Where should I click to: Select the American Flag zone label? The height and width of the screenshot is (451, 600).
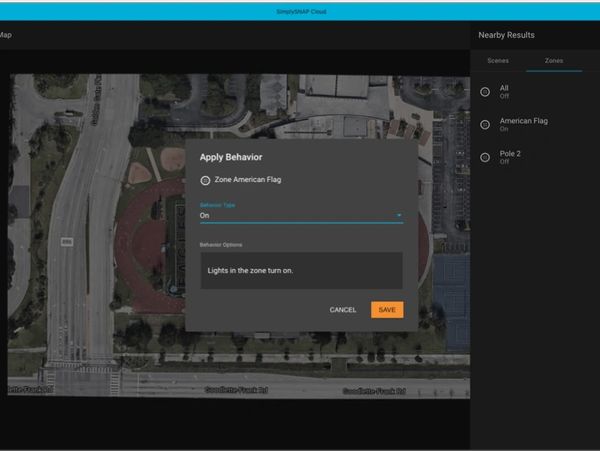tap(524, 120)
